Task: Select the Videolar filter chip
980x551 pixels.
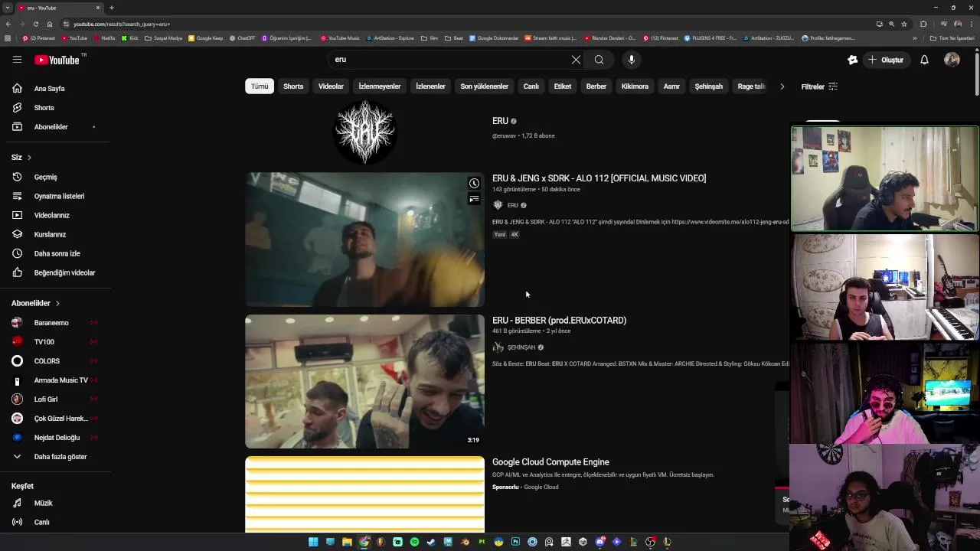Action: pos(331,86)
